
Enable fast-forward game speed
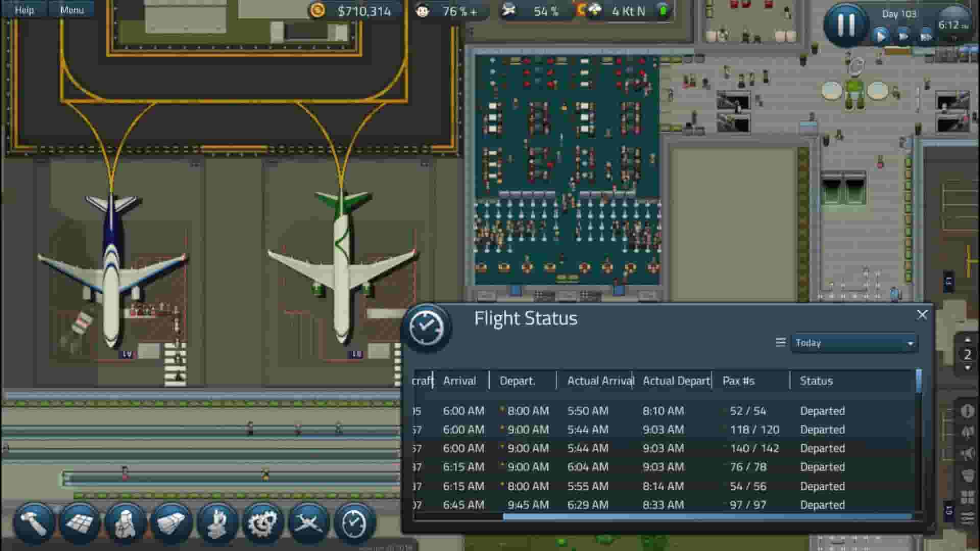coord(904,36)
